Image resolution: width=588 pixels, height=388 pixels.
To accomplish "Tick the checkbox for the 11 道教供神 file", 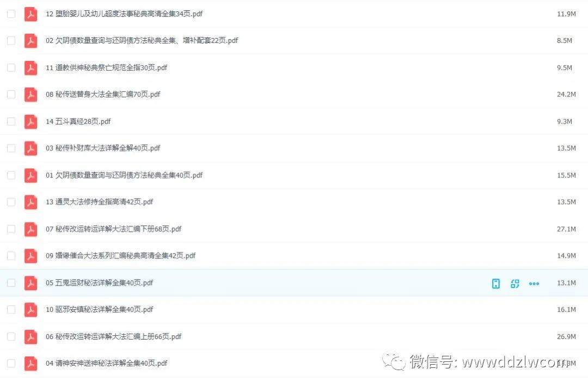I will tap(11, 67).
